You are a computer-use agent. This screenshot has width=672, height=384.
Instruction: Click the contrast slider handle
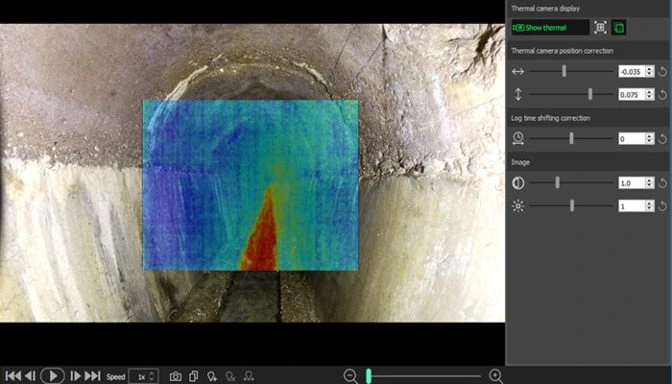point(558,183)
